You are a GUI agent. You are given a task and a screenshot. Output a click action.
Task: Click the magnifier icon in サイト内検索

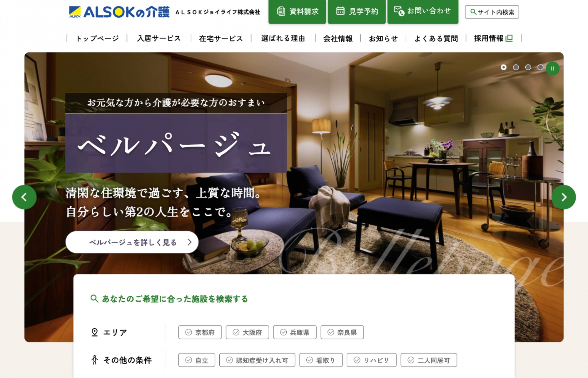point(473,12)
